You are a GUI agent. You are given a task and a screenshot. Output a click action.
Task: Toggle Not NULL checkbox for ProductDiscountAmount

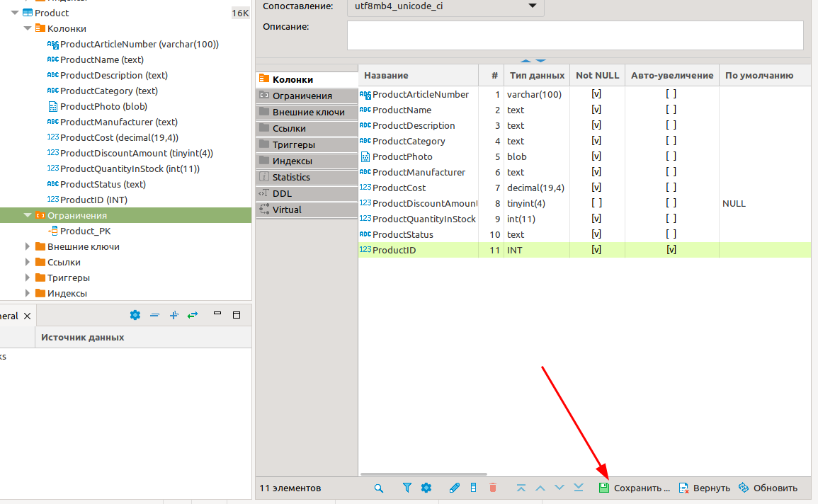[596, 203]
